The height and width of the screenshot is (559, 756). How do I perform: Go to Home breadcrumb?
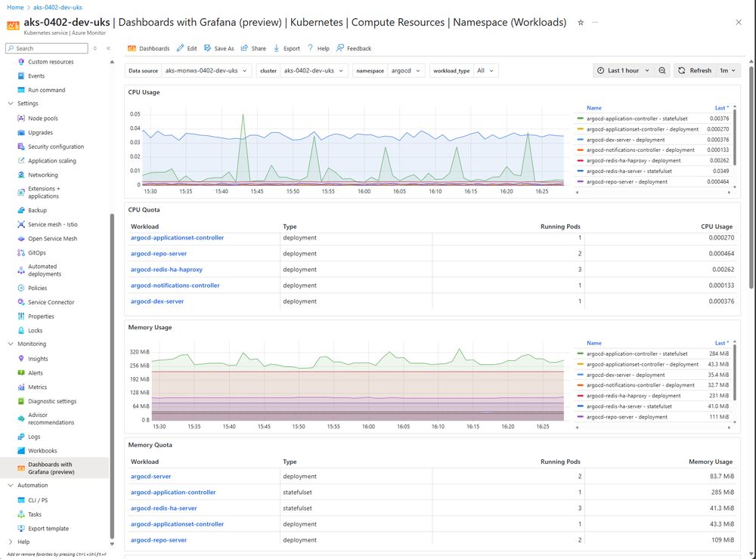15,8
